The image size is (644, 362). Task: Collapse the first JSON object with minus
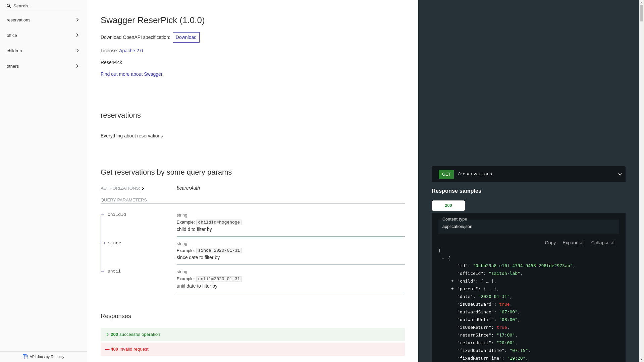click(x=443, y=258)
